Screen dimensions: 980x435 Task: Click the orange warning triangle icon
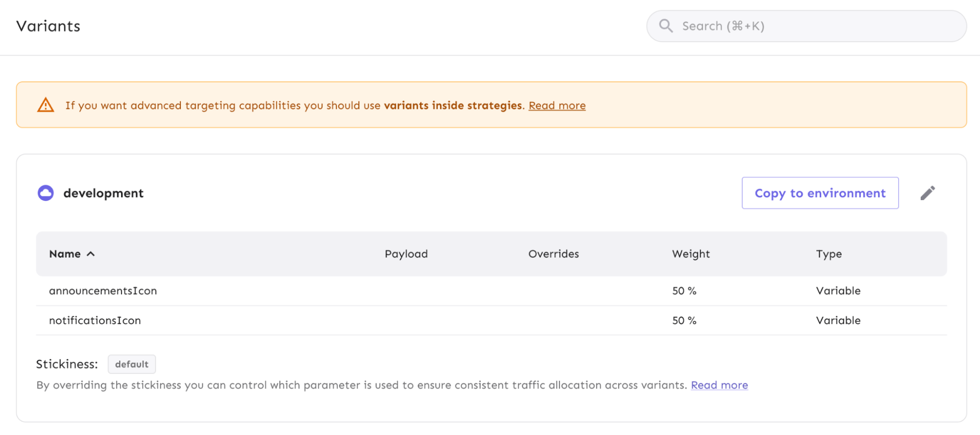(46, 105)
